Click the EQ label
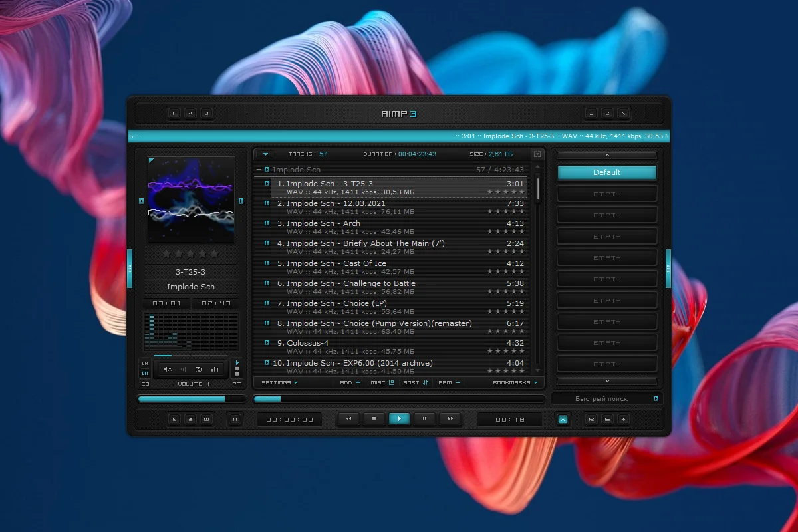 click(145, 384)
